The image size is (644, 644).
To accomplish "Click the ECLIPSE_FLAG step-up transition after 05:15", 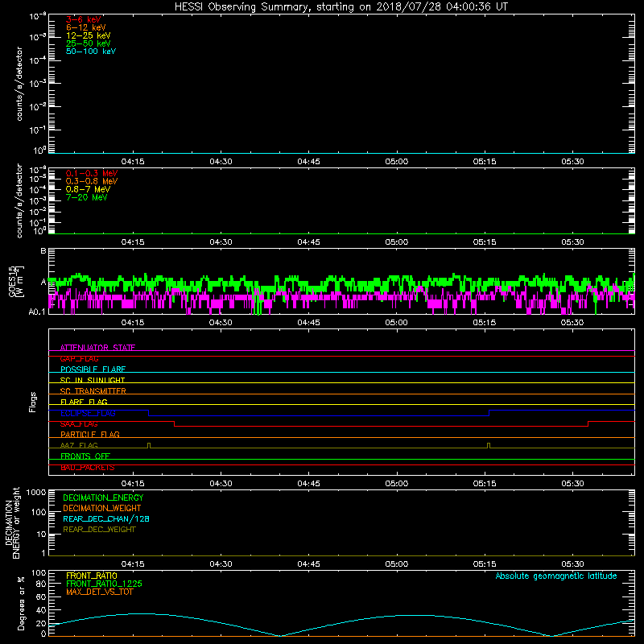I will click(x=489, y=413).
